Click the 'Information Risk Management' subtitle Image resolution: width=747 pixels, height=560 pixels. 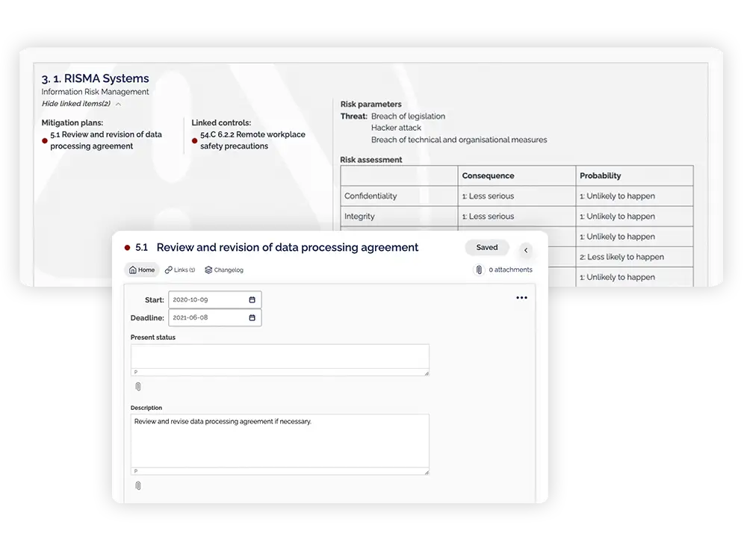[x=95, y=92]
